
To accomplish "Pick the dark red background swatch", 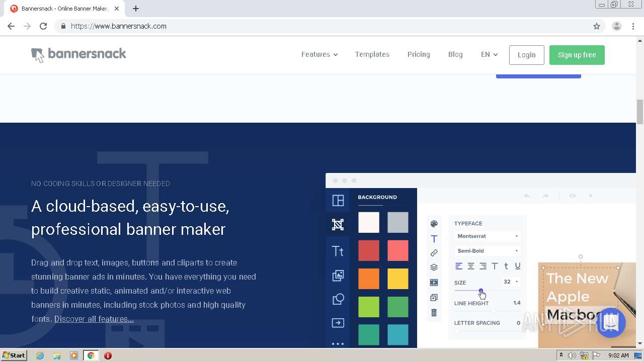I will (x=369, y=250).
